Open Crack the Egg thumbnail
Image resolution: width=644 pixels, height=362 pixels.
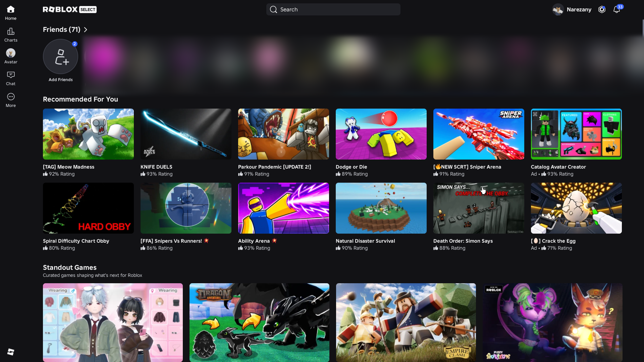coord(576,208)
